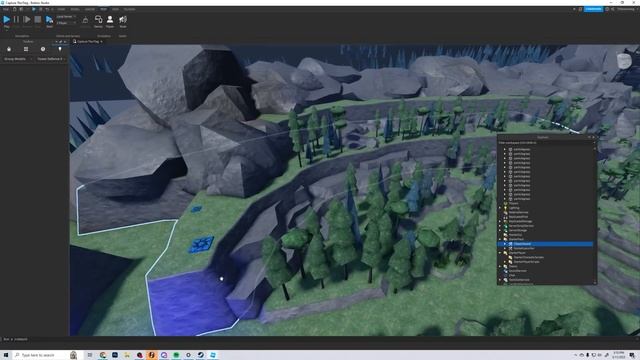Screen dimensions: 640x360
Task: Open the Group Models category dropdown
Action: click(x=18, y=59)
